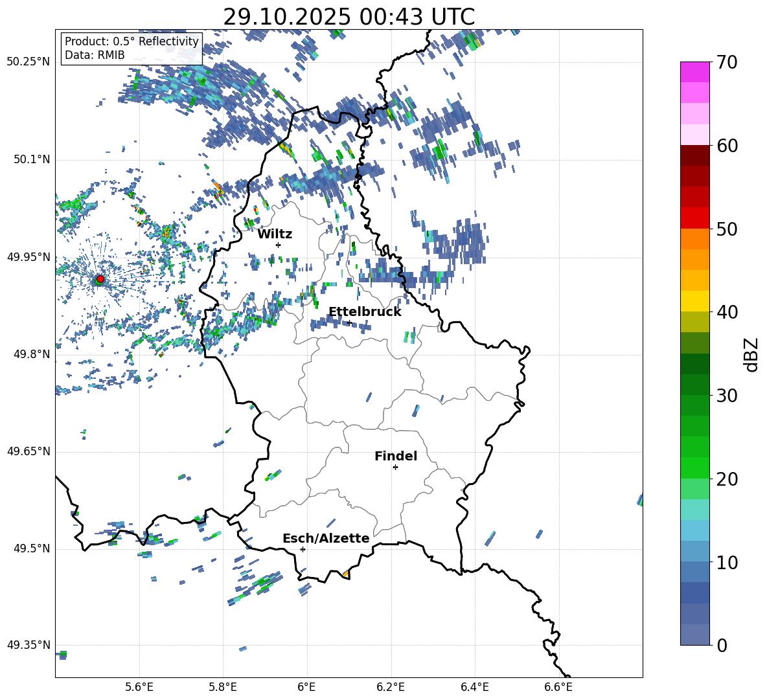
Task: Click the 10 tick label on colorbar
Action: [x=727, y=562]
